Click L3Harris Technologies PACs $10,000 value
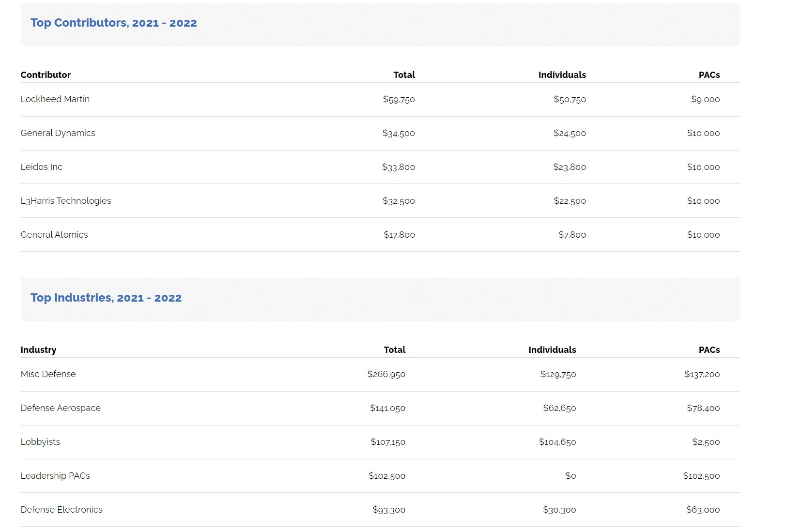This screenshot has width=786, height=532. [704, 201]
